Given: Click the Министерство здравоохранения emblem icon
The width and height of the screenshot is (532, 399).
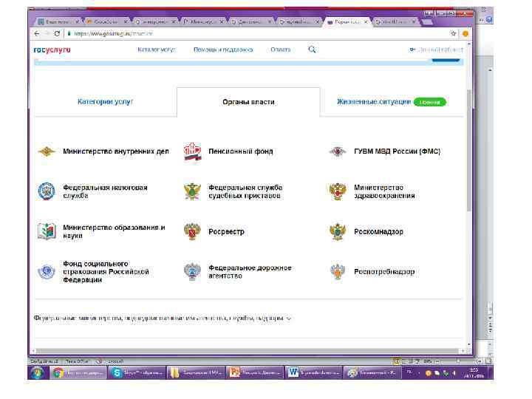Looking at the screenshot, I should point(338,191).
